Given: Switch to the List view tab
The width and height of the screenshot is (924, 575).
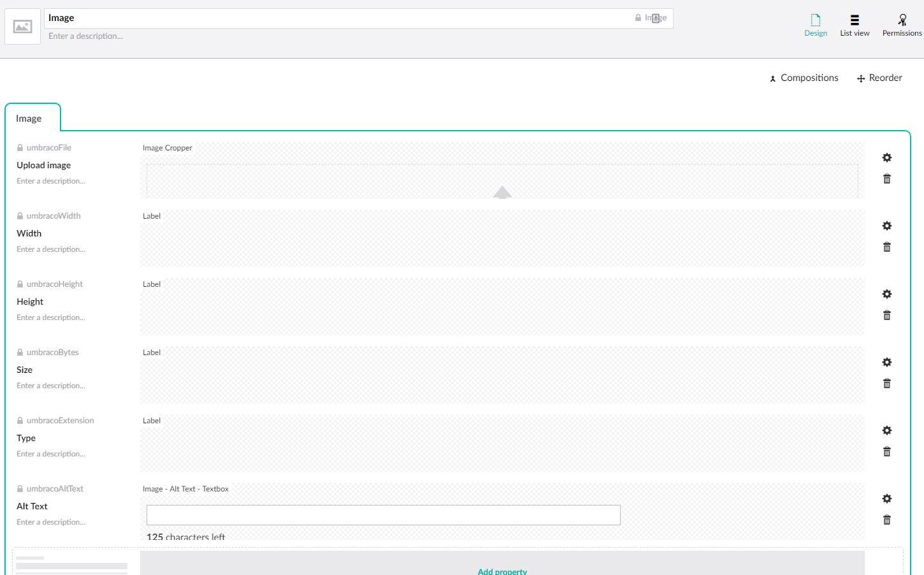Looking at the screenshot, I should point(854,25).
